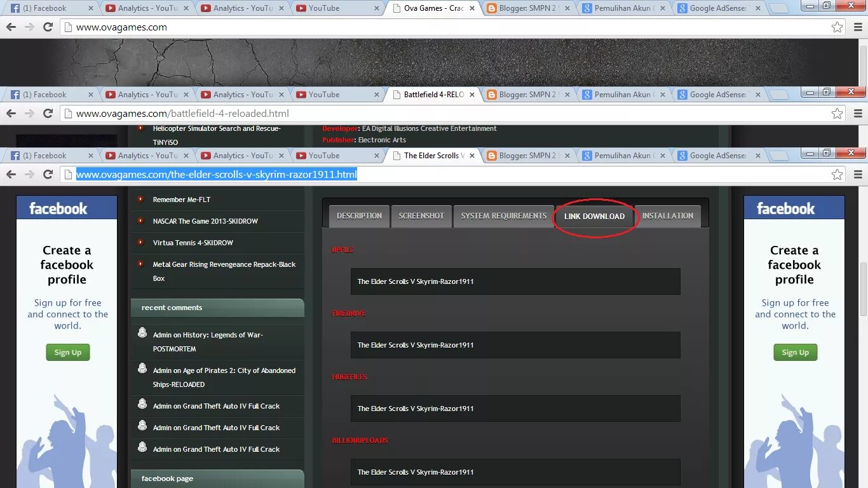Select the LINK DOWNLOAD tab
Image resolution: width=868 pixels, height=488 pixels.
coord(594,216)
